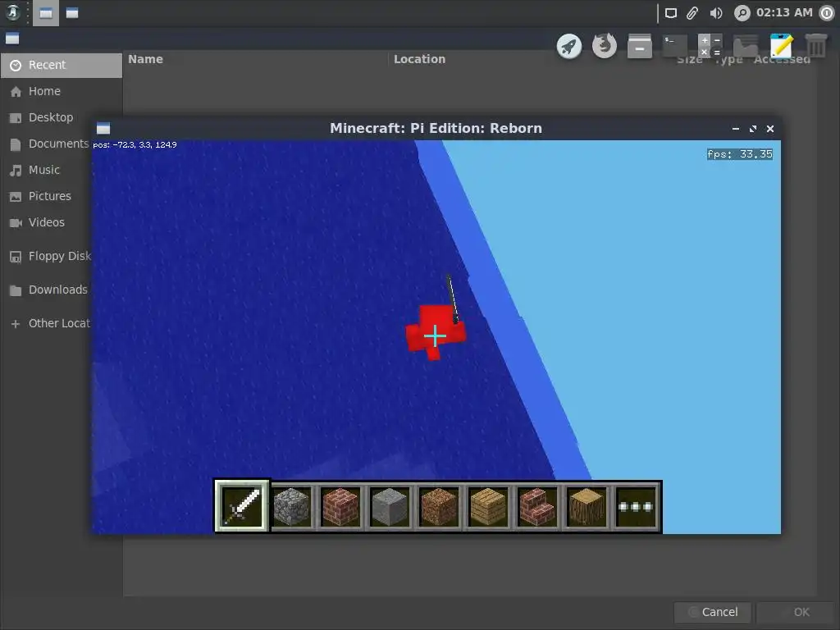Sort file list by Name column
Viewport: 840px width, 630px height.
pyautogui.click(x=145, y=59)
